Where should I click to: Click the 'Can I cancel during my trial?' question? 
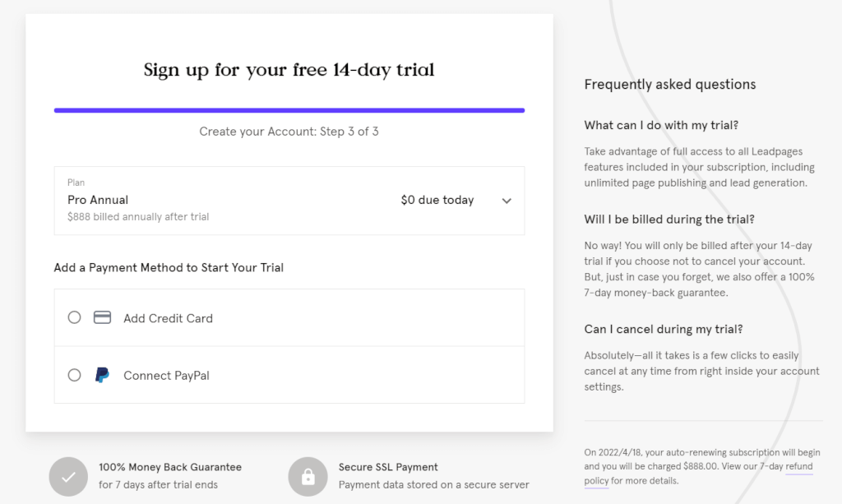(x=664, y=329)
